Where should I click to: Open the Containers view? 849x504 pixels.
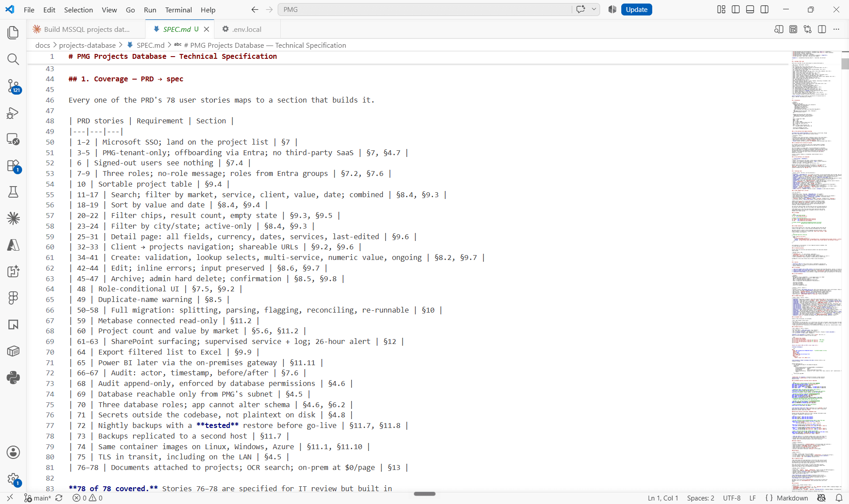pyautogui.click(x=13, y=351)
